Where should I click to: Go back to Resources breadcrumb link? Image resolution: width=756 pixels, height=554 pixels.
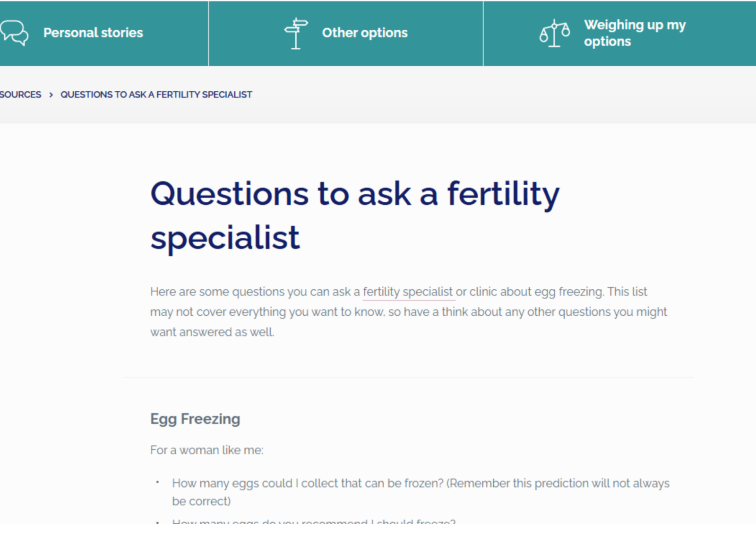tap(20, 95)
